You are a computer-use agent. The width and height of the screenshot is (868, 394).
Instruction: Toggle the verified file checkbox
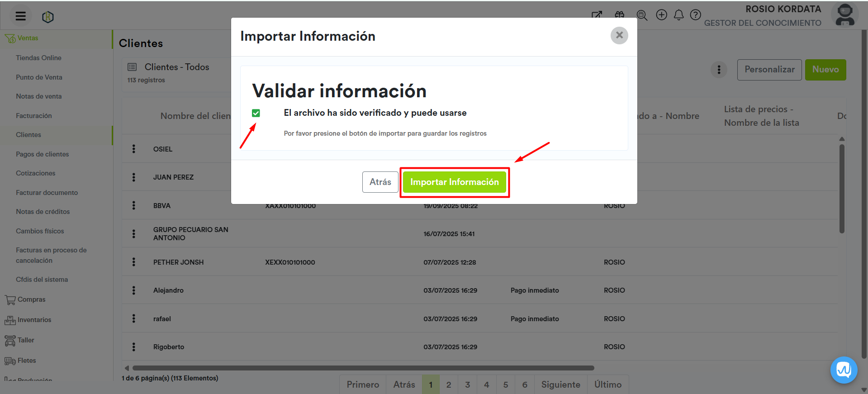(256, 113)
